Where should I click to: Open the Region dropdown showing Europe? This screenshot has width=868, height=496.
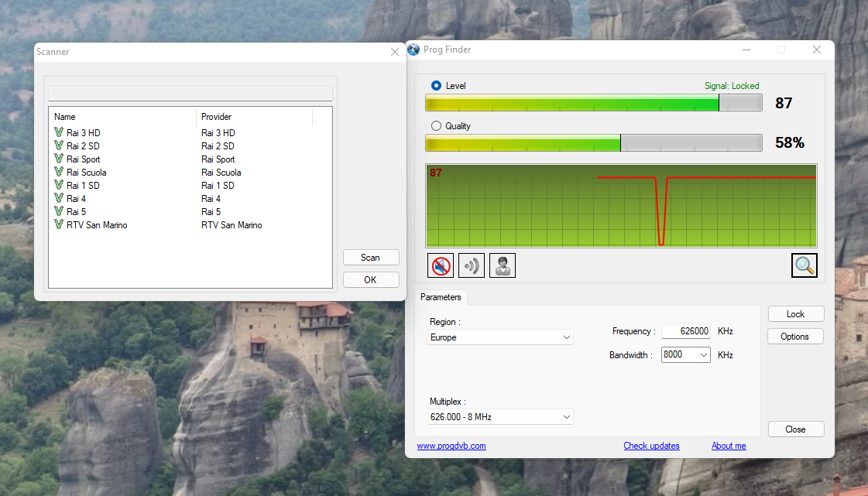coord(500,337)
